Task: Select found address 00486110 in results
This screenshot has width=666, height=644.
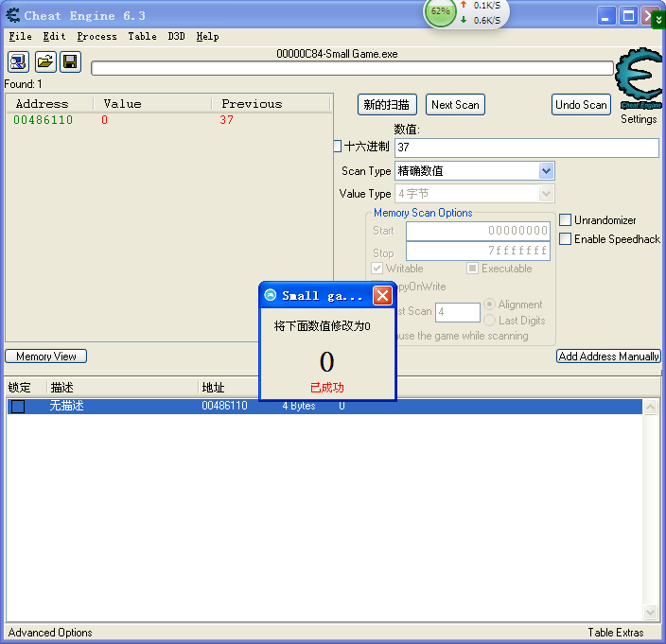Action: [43, 120]
